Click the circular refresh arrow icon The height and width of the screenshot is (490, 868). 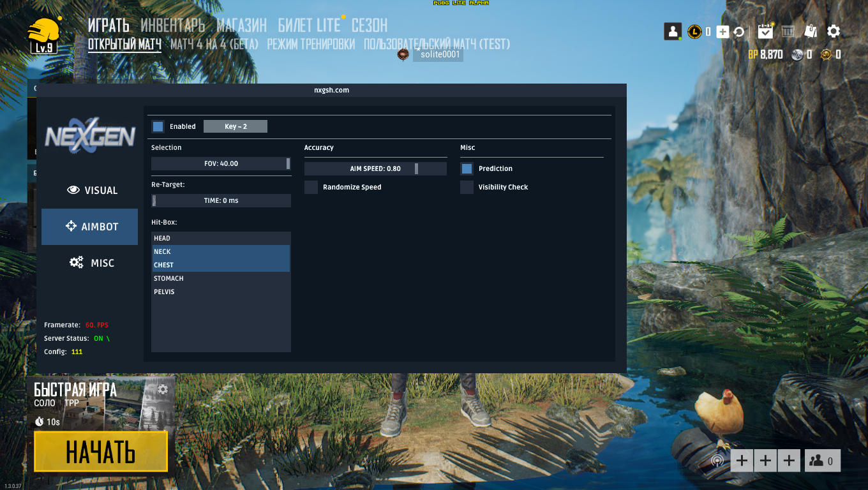tap(739, 32)
